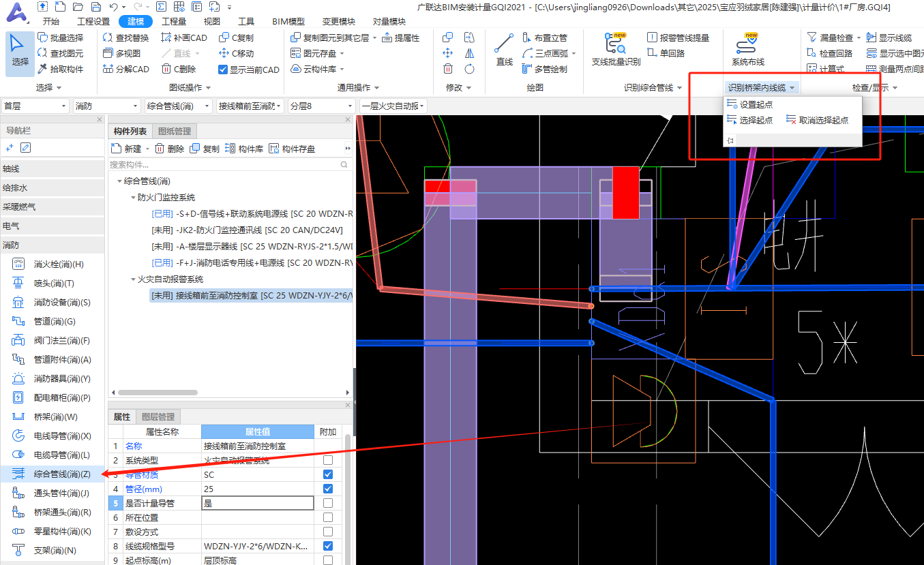
Task: Expand the 复制图元到其它层 dropdown arrow
Action: point(375,38)
